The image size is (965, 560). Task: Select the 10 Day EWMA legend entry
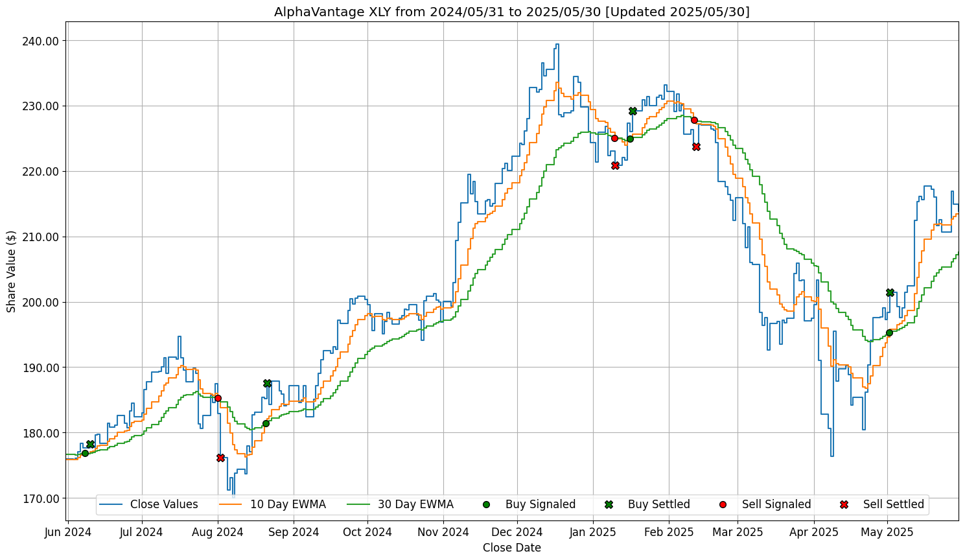[x=272, y=504]
